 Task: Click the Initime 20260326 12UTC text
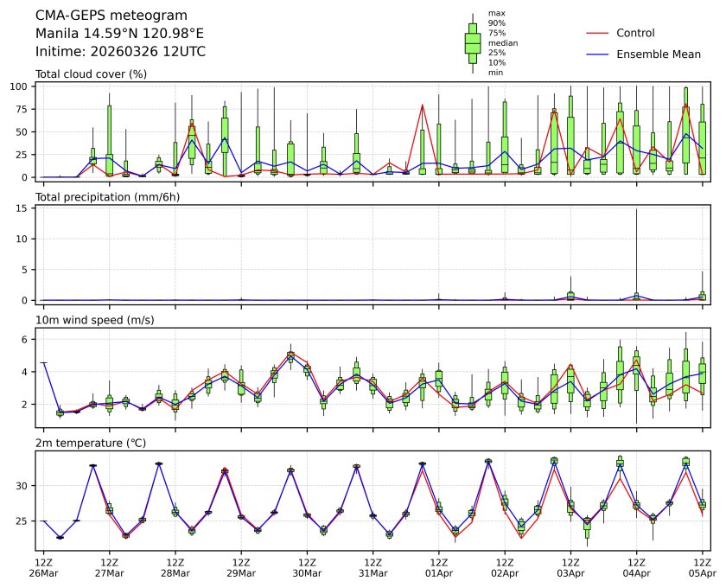(120, 51)
